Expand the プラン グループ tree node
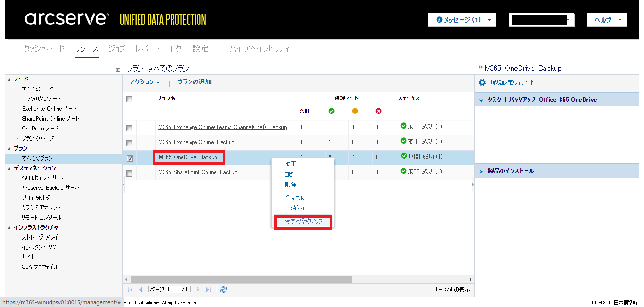Viewport: 644px width, 307px height. (x=17, y=138)
